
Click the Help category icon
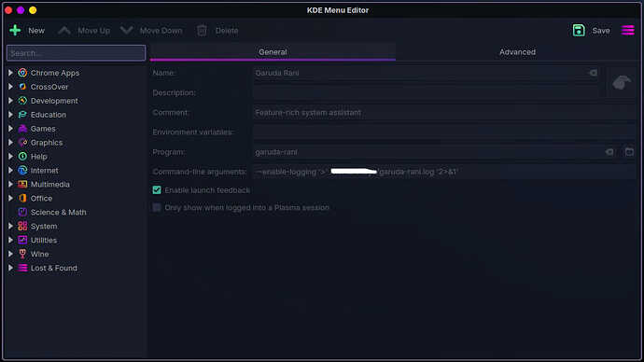pos(22,157)
